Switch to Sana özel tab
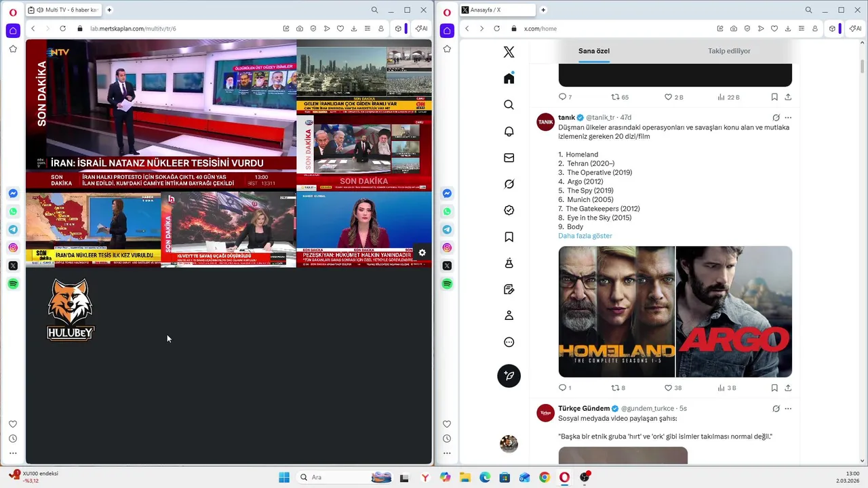The image size is (868, 488). coord(594,51)
